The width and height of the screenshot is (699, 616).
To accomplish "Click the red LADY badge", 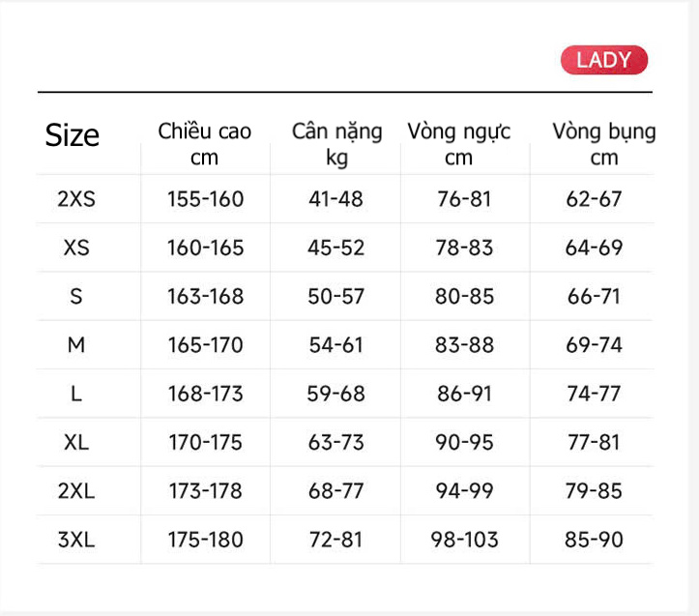I will pos(603,60).
